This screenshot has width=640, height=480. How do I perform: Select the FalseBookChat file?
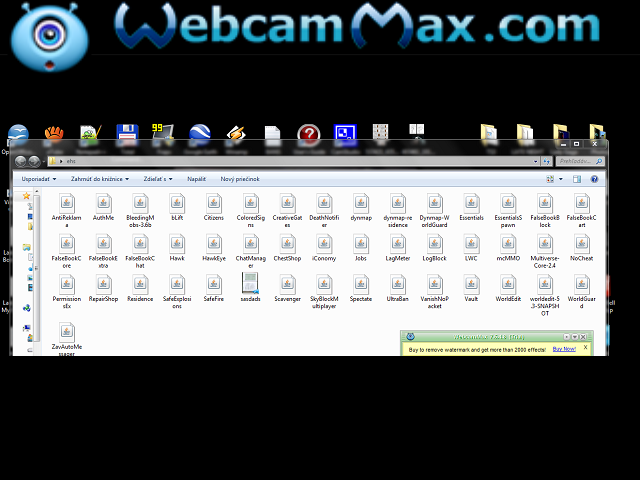click(x=140, y=251)
